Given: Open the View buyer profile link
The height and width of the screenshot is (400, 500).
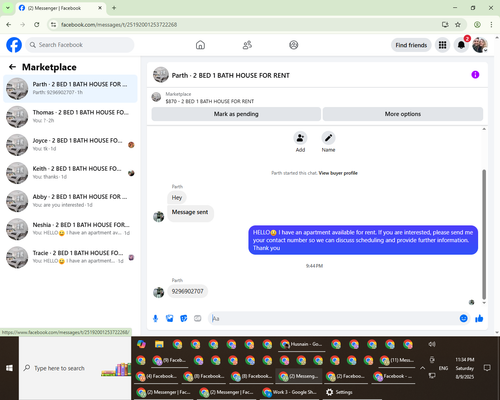Looking at the screenshot, I should [338, 173].
